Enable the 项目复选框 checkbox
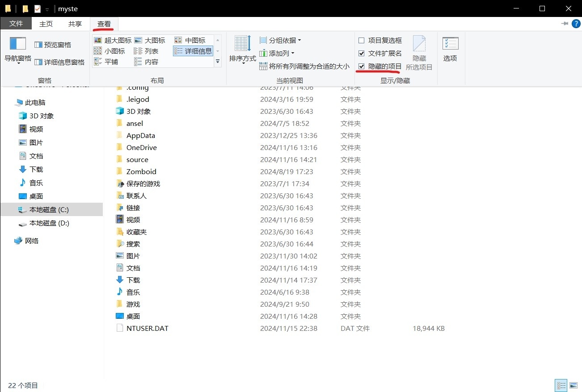Image resolution: width=582 pixels, height=392 pixels. point(362,40)
